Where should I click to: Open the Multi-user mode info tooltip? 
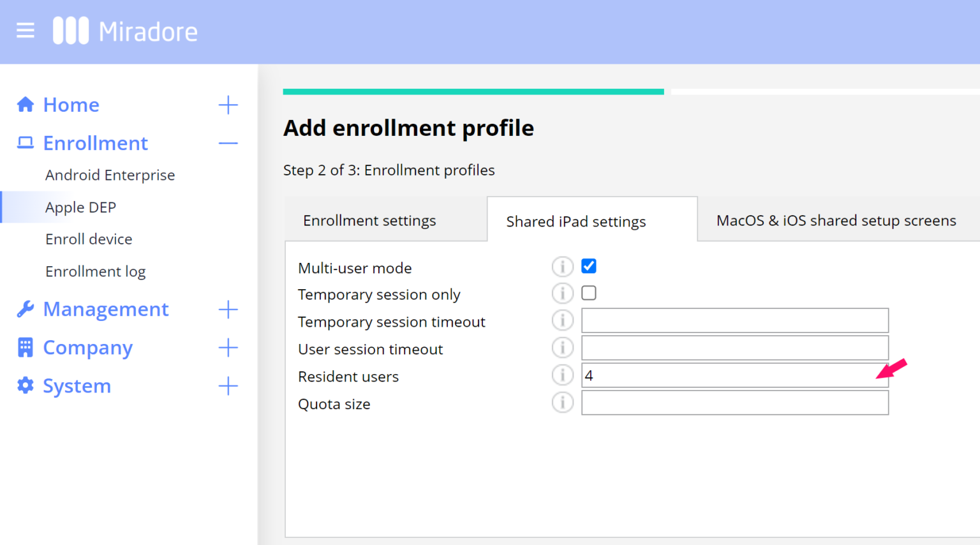click(562, 266)
